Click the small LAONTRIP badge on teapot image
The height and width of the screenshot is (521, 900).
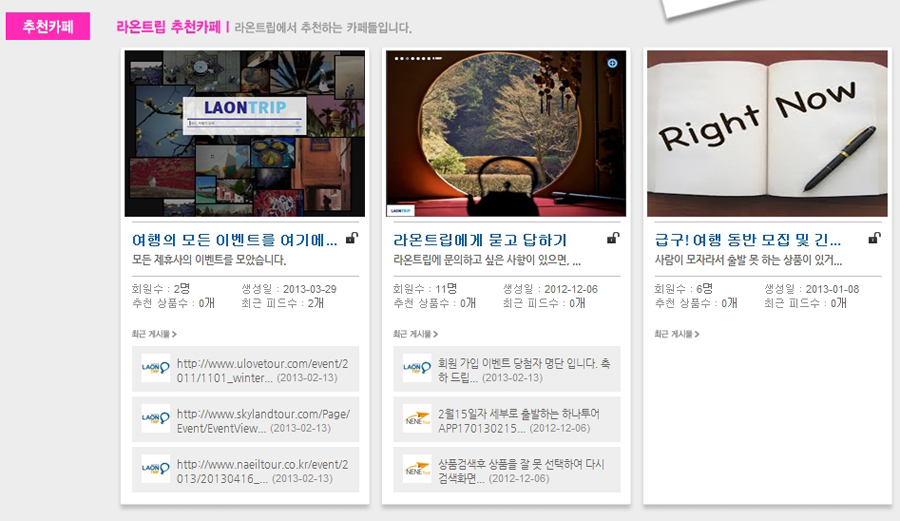point(401,211)
